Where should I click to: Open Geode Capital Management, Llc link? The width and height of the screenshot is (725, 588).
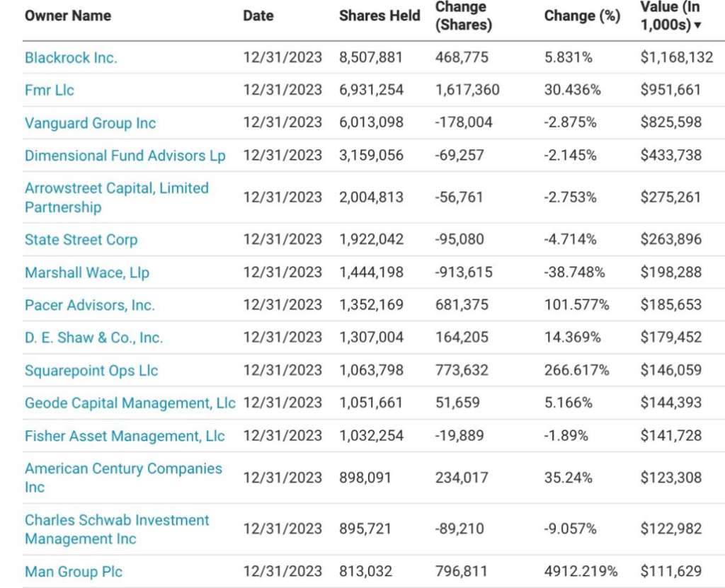coord(130,403)
